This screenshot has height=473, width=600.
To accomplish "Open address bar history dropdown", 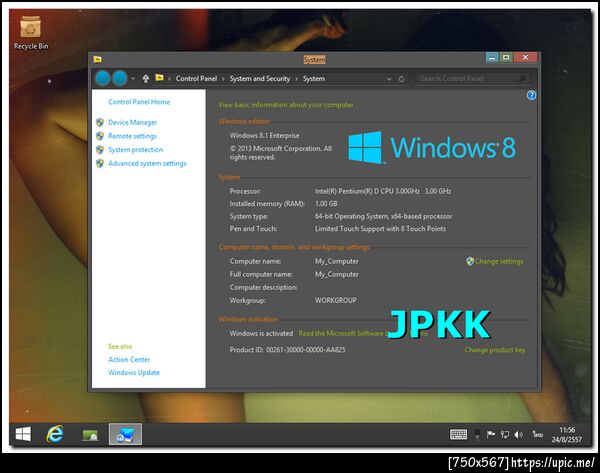I will click(x=389, y=79).
